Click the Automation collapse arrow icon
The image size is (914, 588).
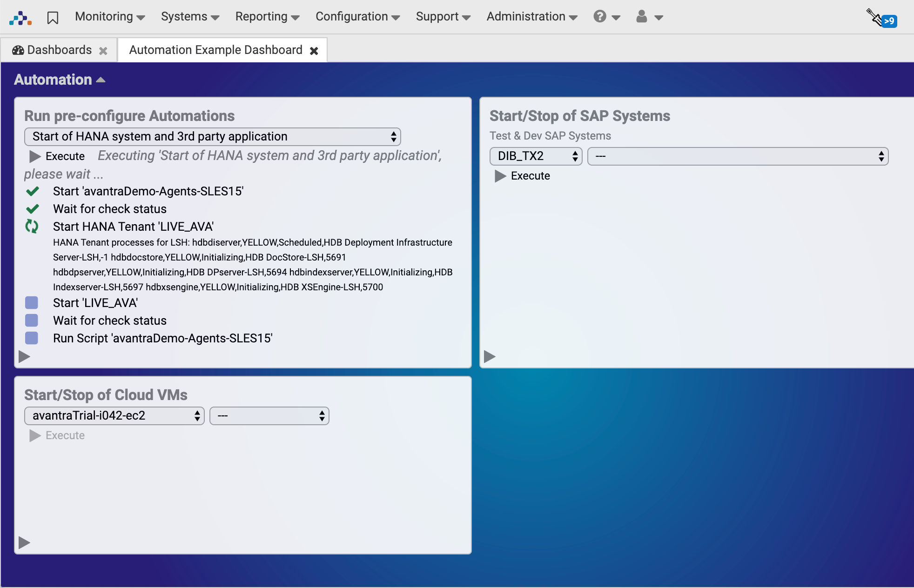coord(101,80)
